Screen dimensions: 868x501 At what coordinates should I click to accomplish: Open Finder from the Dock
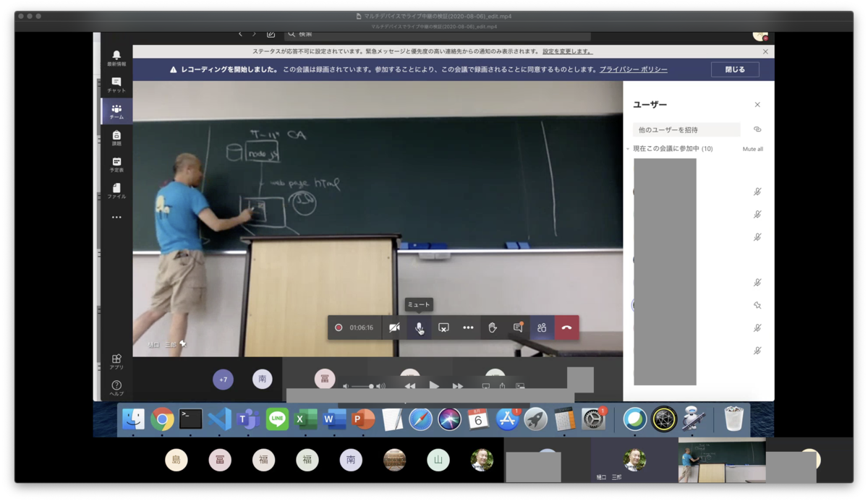(x=133, y=419)
